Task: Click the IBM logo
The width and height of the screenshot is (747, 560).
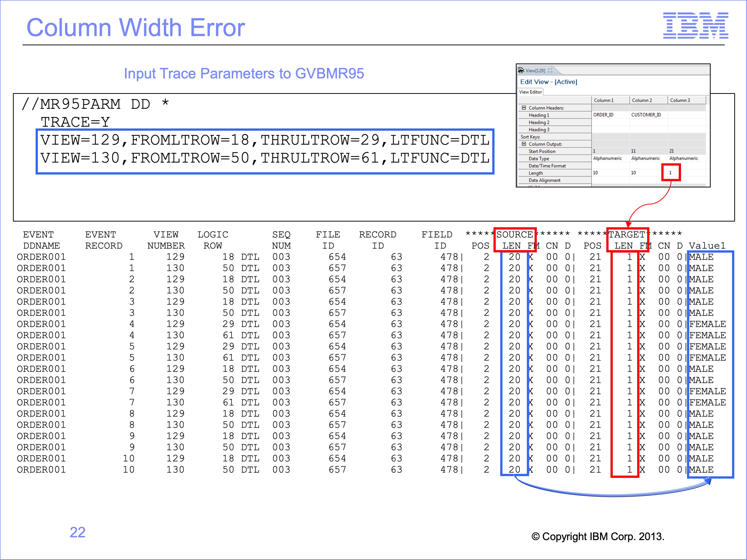Action: tap(695, 25)
